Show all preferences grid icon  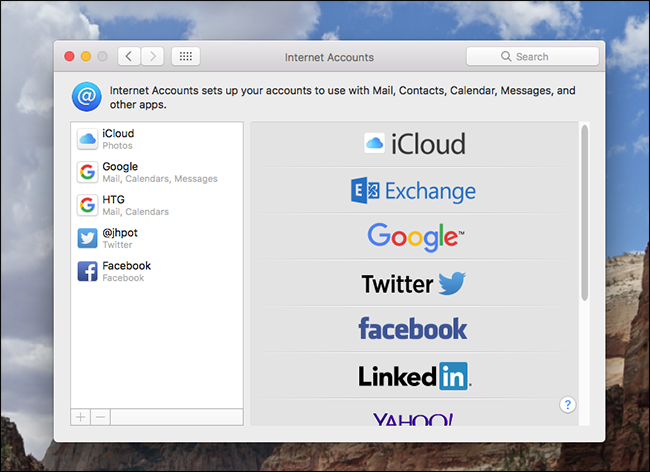point(186,56)
